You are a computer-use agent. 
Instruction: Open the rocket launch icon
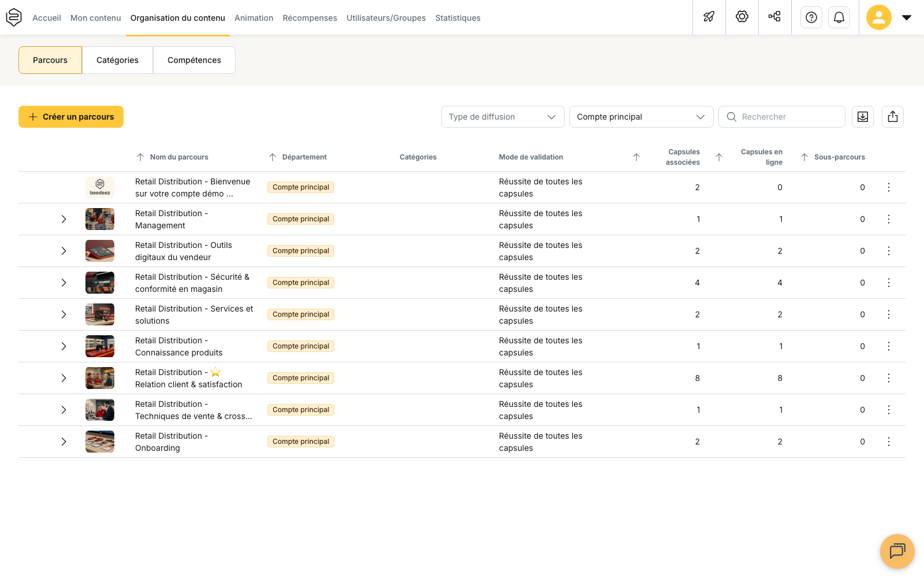tap(709, 17)
